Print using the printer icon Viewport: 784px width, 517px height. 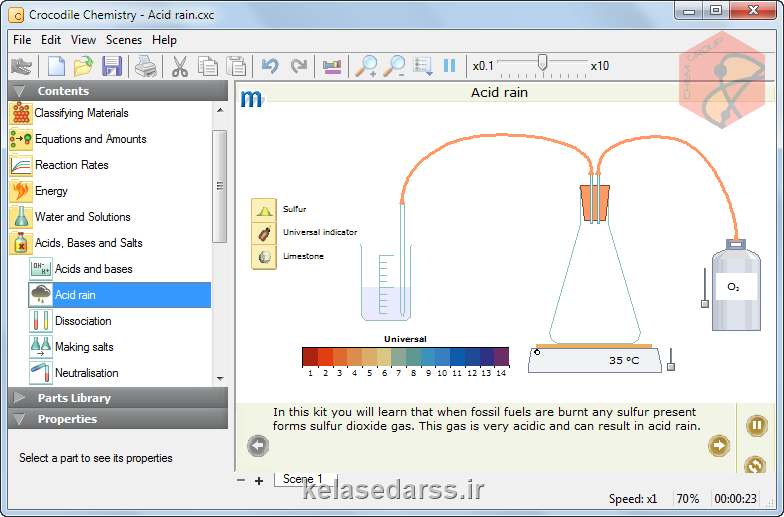coord(146,66)
